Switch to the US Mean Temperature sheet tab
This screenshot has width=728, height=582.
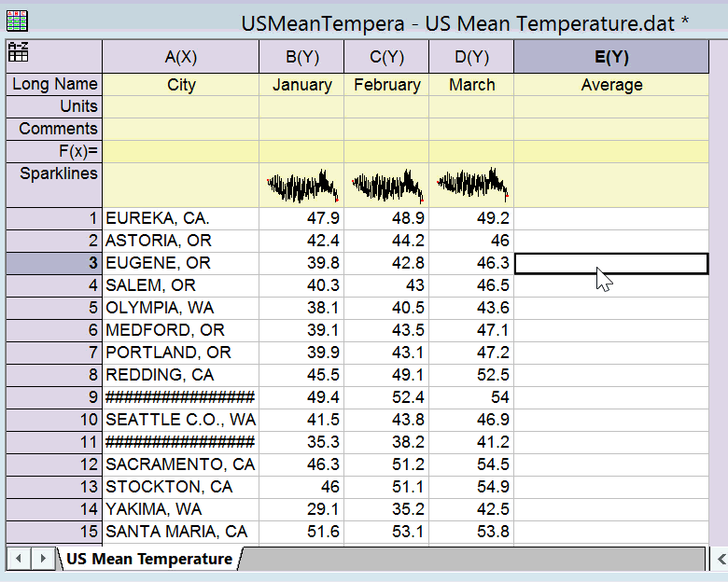pos(148,559)
